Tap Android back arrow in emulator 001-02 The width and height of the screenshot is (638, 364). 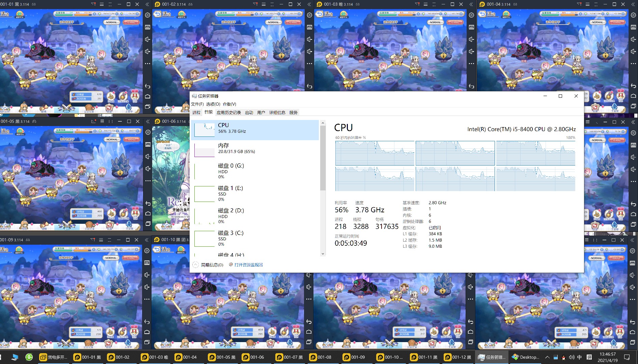pos(309,86)
